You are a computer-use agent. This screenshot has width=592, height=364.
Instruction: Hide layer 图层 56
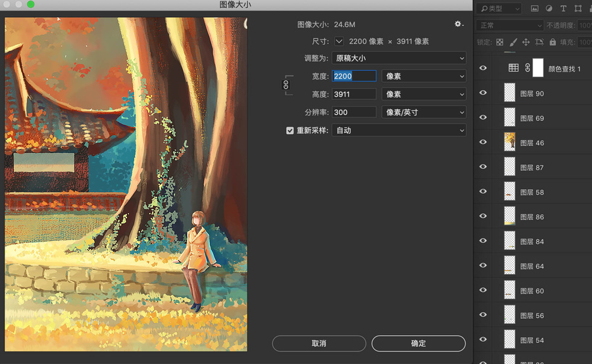click(483, 315)
